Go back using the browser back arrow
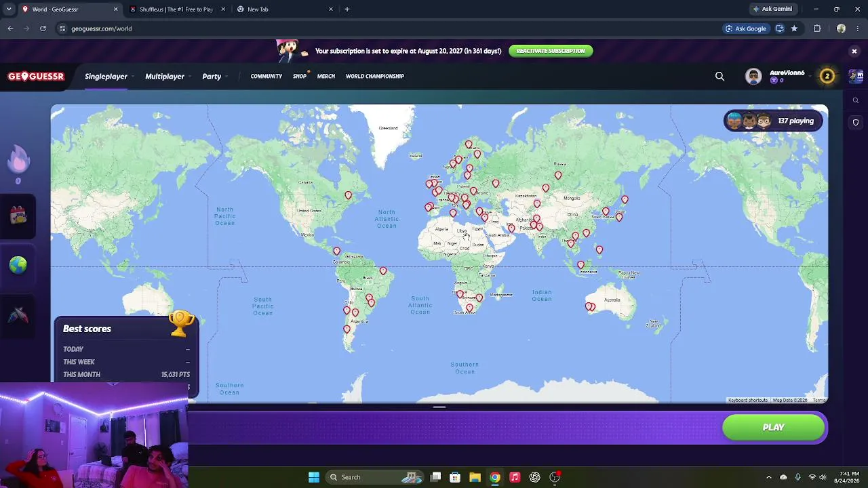Screen dimensions: 868x488 pos(10,28)
